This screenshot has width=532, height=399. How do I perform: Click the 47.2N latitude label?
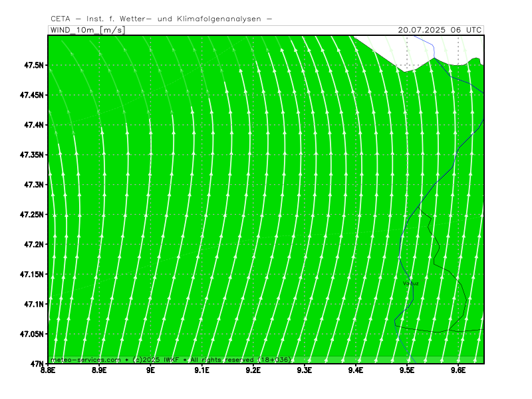34,244
